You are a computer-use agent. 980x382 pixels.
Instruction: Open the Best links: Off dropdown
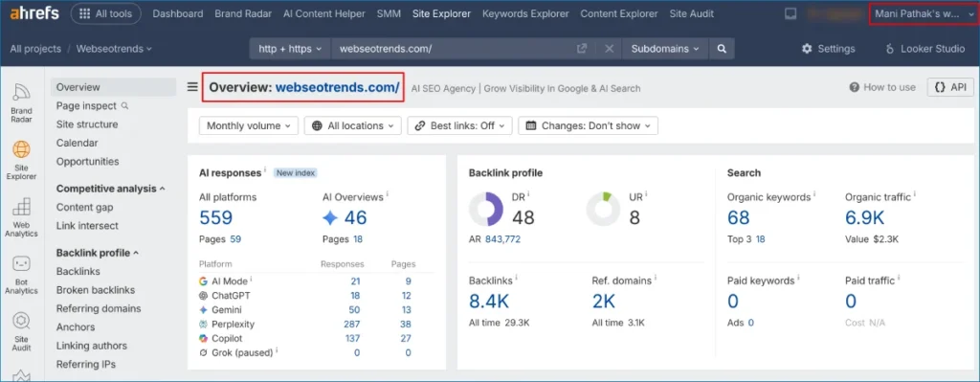(460, 125)
